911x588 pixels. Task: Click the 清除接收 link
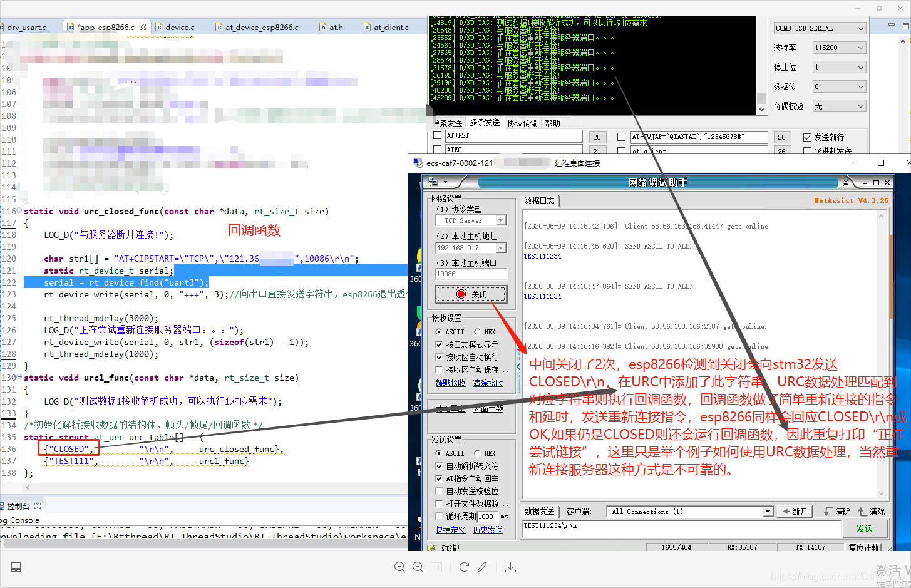click(488, 383)
